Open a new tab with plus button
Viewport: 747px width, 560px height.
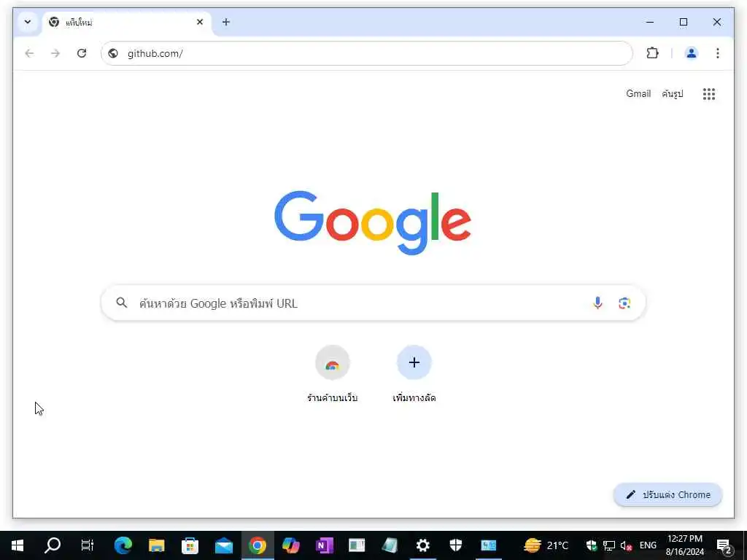(x=226, y=22)
